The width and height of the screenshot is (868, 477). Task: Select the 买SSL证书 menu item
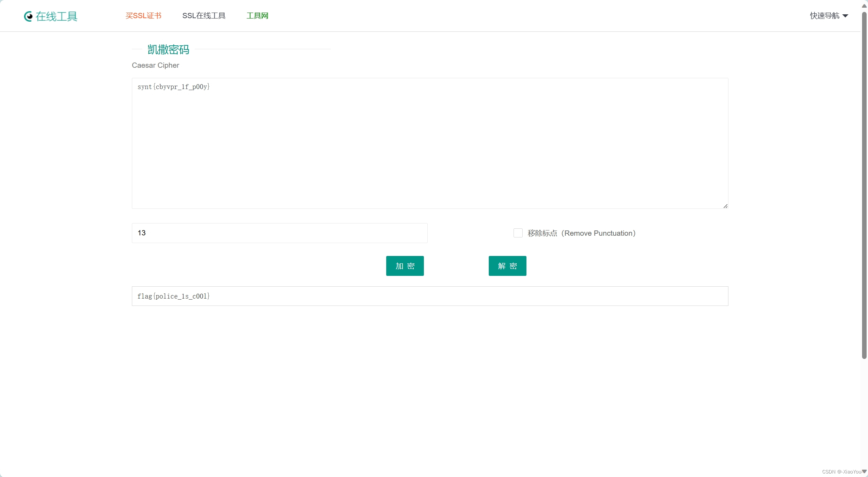click(x=143, y=16)
